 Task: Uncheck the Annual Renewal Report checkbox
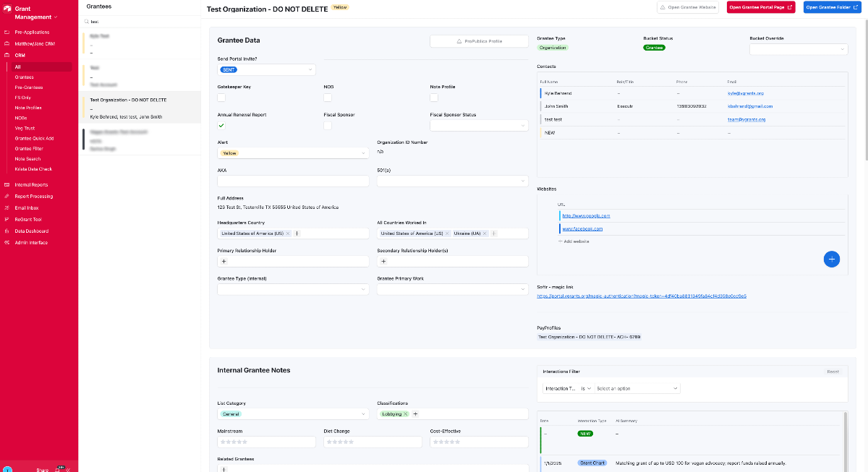coord(221,125)
